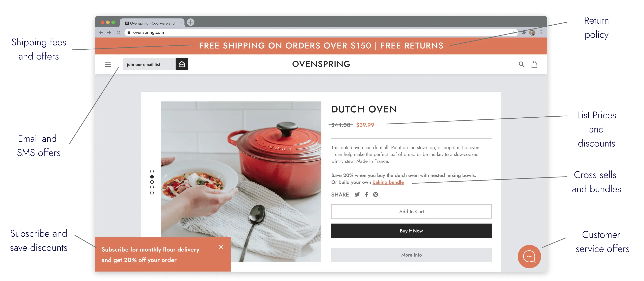
Task: Click the Add to Cart button
Action: coord(411,211)
